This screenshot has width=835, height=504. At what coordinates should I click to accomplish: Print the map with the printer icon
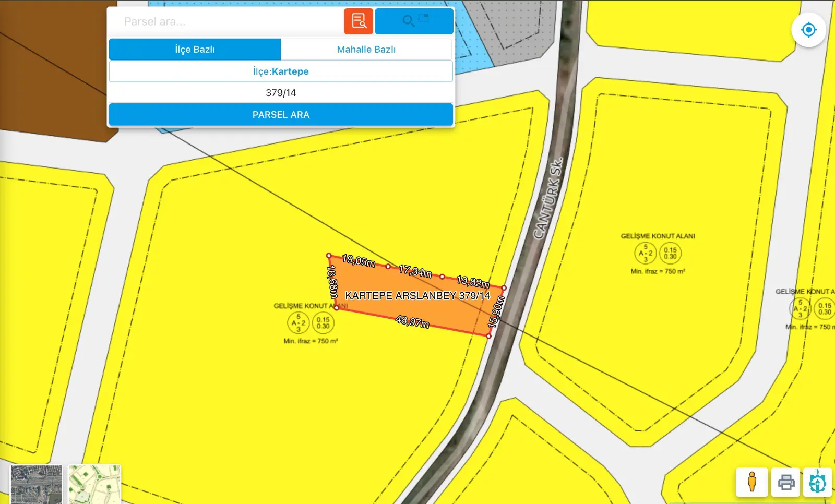coord(786,482)
